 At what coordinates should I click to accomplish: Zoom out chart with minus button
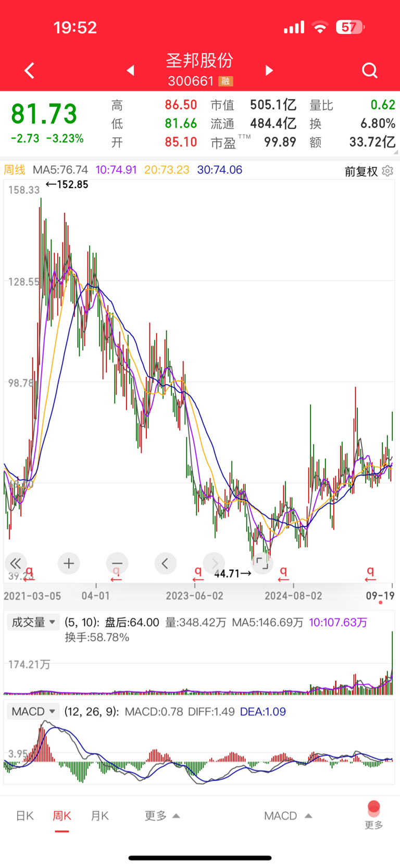coord(117,563)
